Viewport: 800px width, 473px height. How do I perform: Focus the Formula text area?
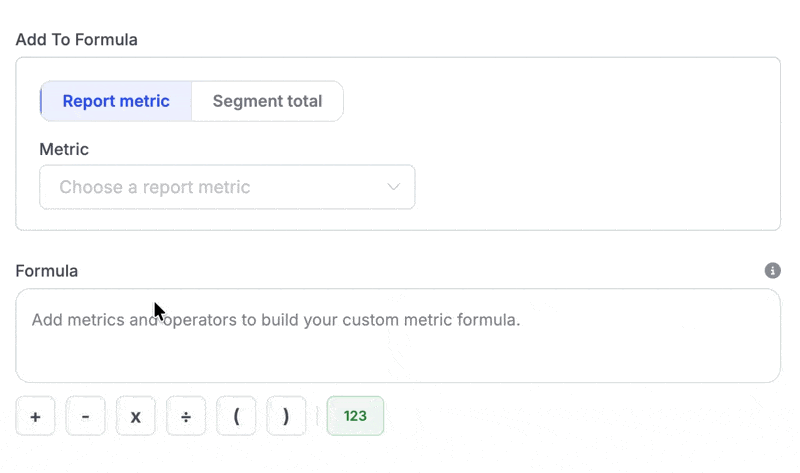pyautogui.click(x=398, y=350)
